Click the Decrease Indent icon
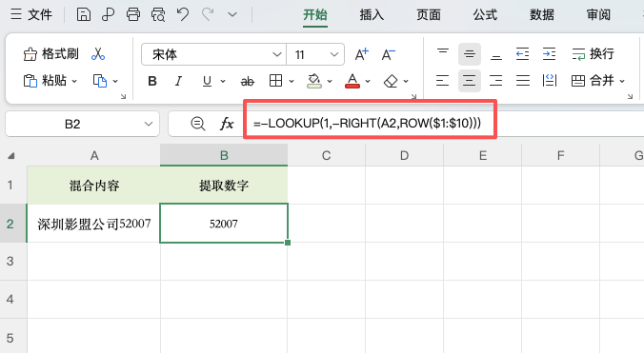The height and width of the screenshot is (353, 644). click(522, 53)
